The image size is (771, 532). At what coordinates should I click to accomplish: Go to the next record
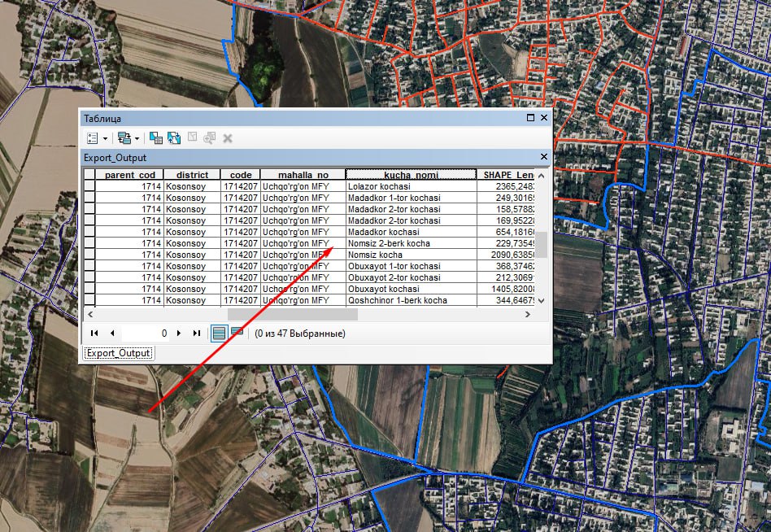click(178, 333)
